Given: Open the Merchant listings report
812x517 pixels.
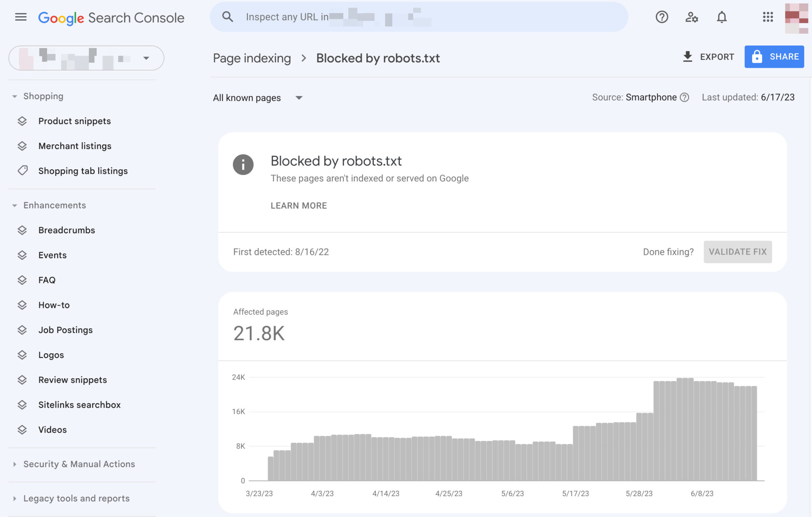Looking at the screenshot, I should click(x=75, y=146).
